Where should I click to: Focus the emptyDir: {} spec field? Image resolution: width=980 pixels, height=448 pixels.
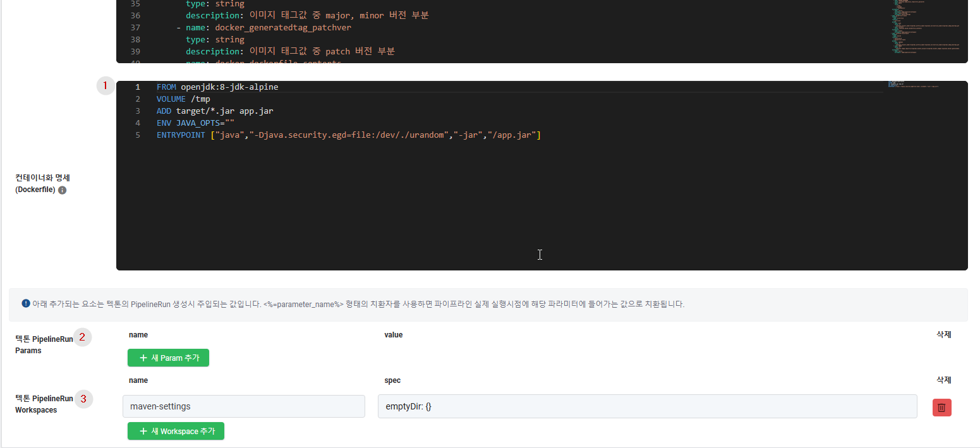coord(648,406)
